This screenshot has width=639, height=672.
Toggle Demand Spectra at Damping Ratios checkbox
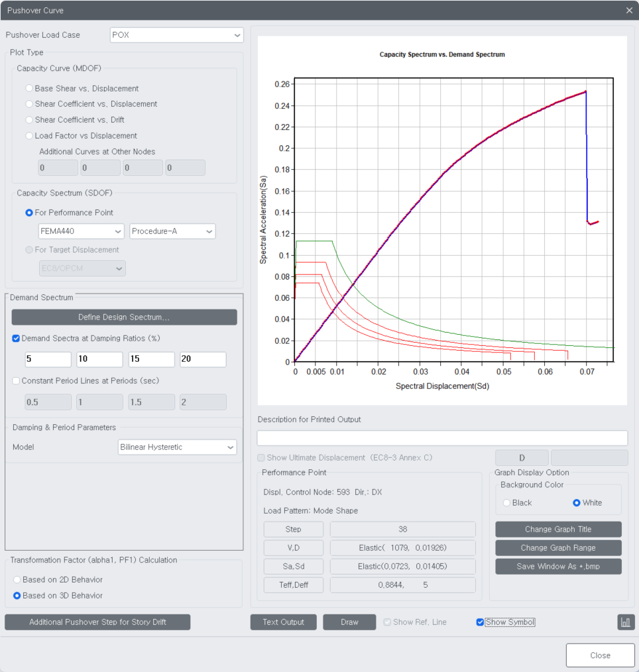tap(16, 338)
